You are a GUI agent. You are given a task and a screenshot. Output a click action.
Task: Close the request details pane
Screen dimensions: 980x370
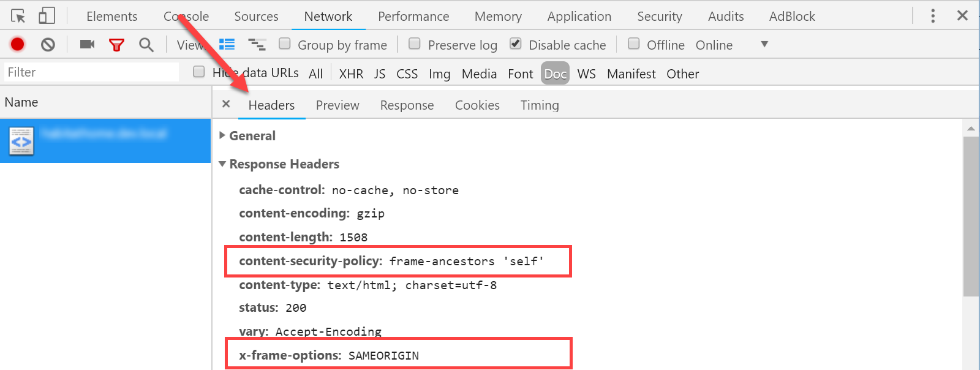tap(226, 104)
